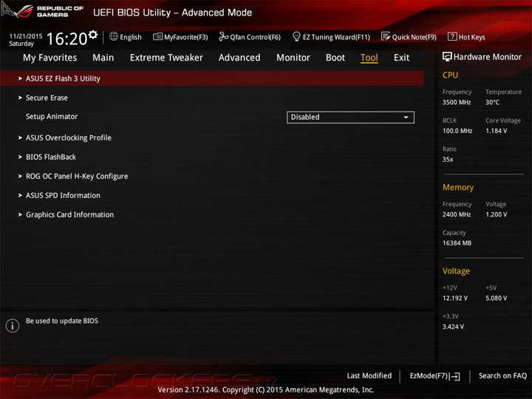532x399 pixels.
Task: Click the Memory heading in Hardware Monitor
Action: (x=458, y=187)
